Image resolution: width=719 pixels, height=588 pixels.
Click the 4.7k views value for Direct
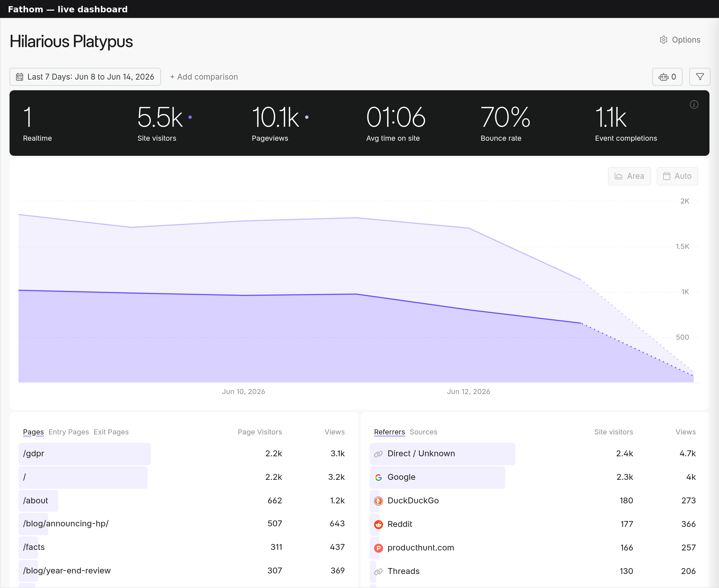click(688, 454)
